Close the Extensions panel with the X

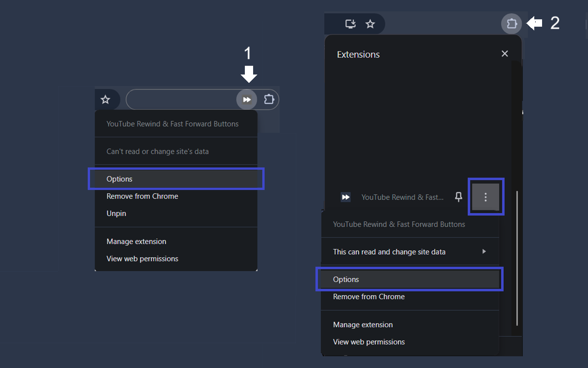point(504,54)
